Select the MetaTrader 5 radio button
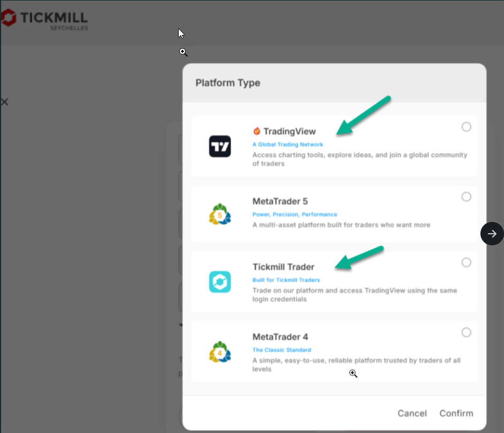This screenshot has width=504, height=433. [x=466, y=197]
